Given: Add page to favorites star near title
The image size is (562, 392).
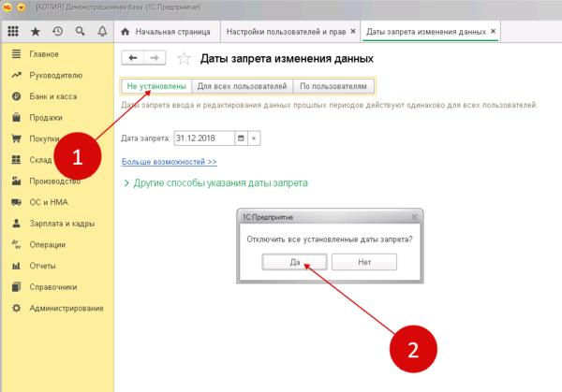Looking at the screenshot, I should (x=184, y=58).
